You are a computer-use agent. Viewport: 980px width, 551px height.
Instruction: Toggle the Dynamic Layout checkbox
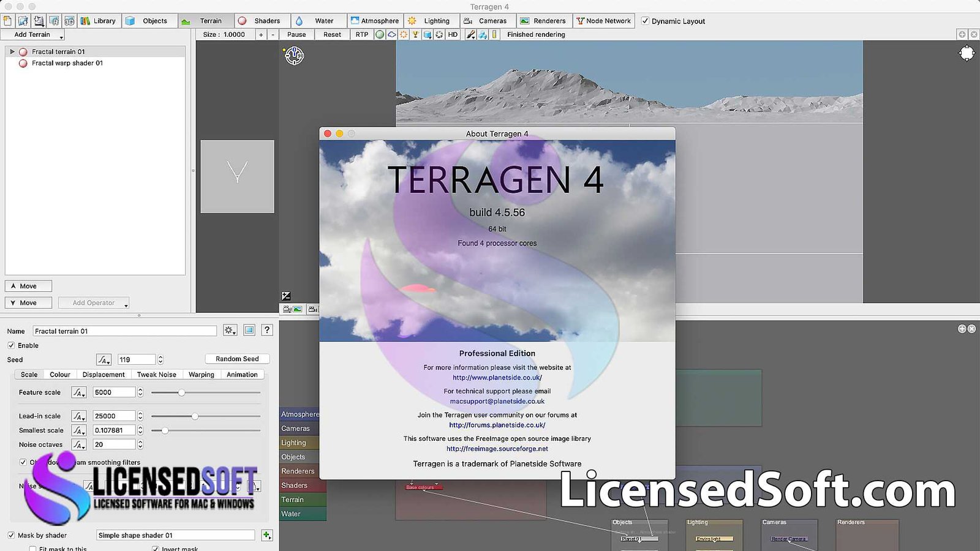[645, 21]
